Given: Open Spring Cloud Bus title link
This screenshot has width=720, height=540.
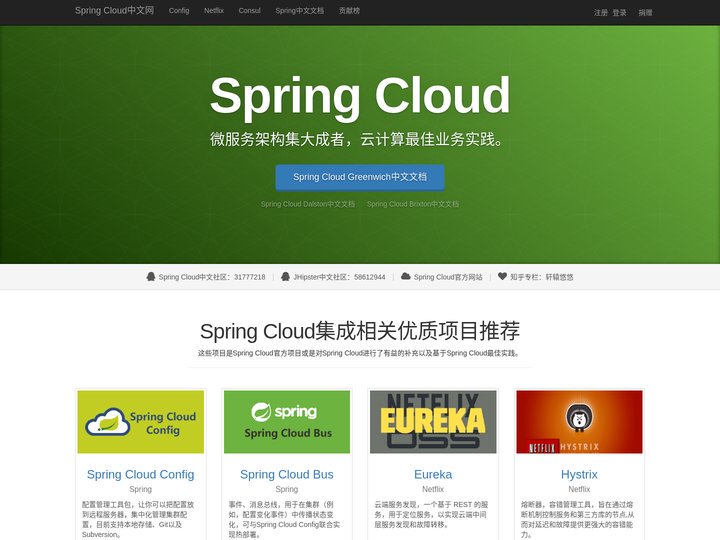Looking at the screenshot, I should tap(287, 474).
